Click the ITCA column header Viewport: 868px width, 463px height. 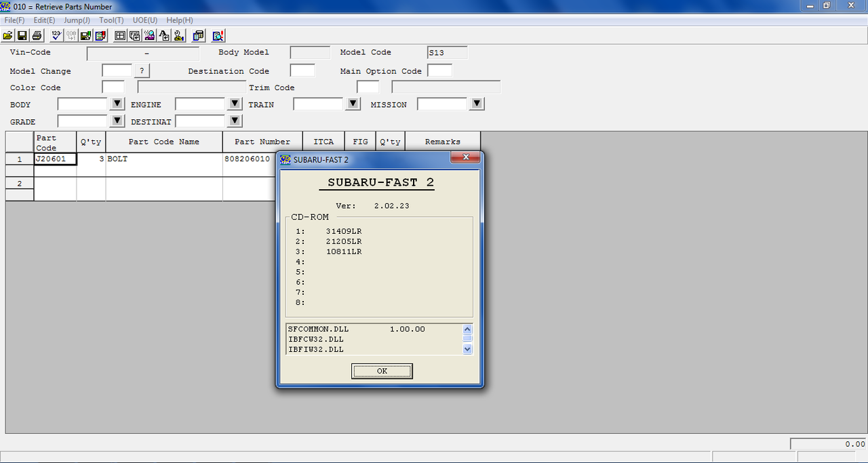323,142
